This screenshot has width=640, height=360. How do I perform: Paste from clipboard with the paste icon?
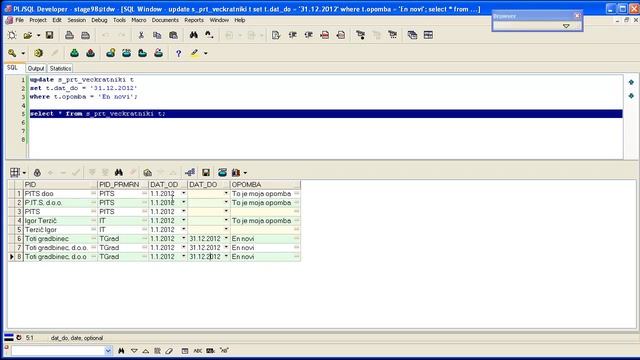[x=173, y=35]
